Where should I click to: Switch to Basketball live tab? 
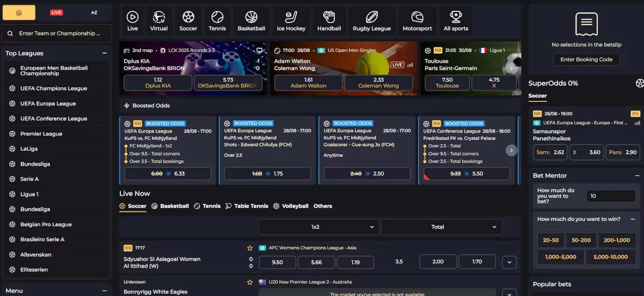pyautogui.click(x=170, y=206)
